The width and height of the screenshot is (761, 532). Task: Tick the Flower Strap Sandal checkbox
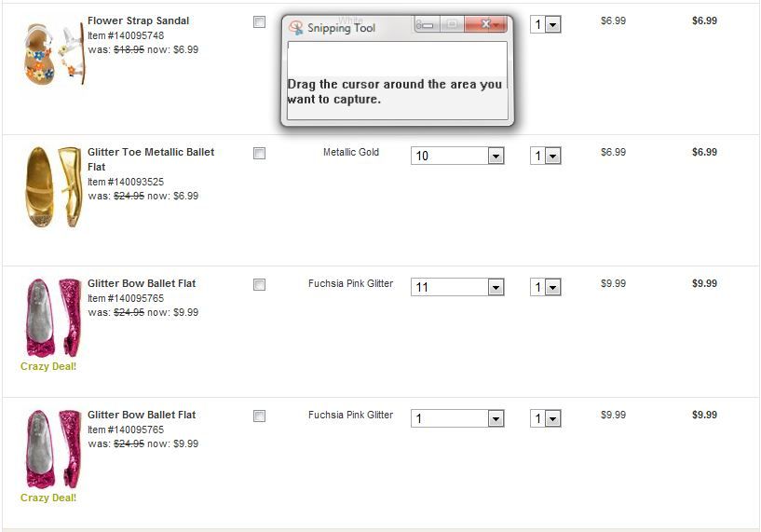click(x=260, y=22)
